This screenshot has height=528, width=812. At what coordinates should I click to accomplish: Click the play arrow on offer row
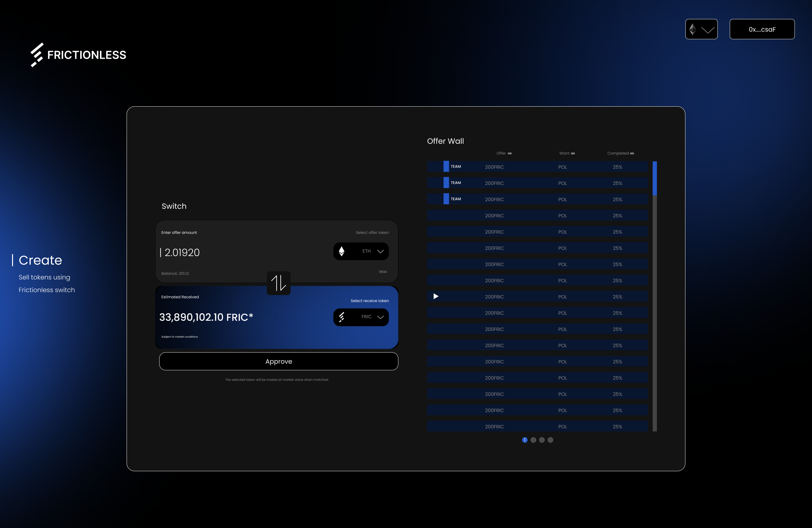[x=436, y=296]
